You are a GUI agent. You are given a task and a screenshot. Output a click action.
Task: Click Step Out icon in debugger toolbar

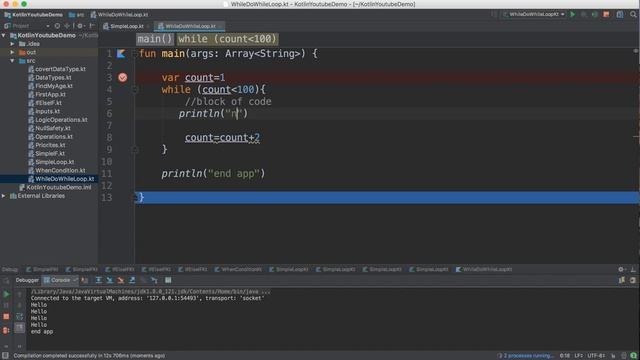(x=132, y=280)
